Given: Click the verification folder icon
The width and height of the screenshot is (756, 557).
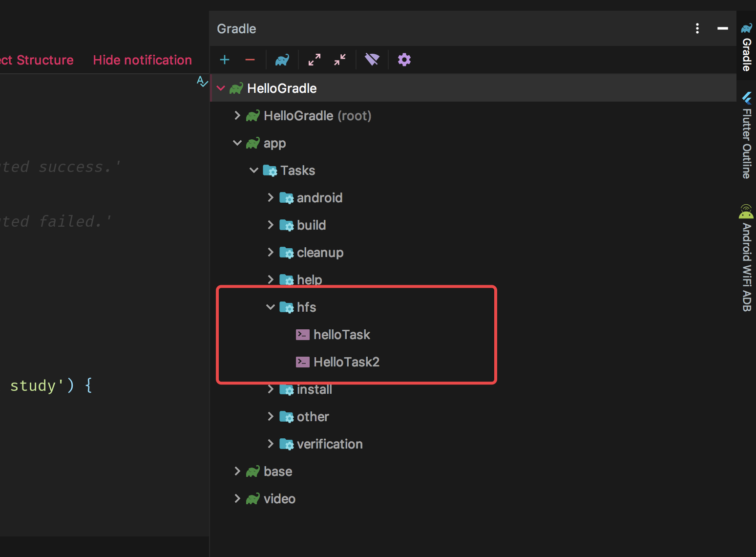Looking at the screenshot, I should tap(287, 444).
